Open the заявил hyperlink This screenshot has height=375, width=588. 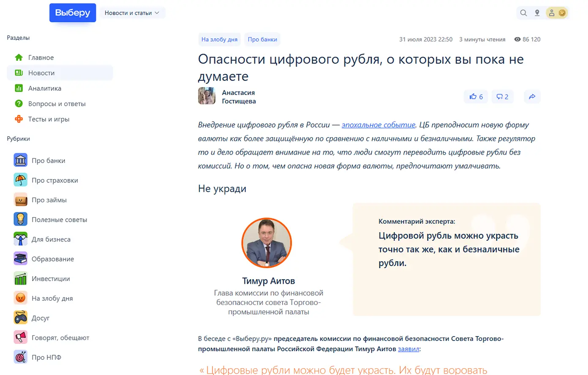[408, 349]
